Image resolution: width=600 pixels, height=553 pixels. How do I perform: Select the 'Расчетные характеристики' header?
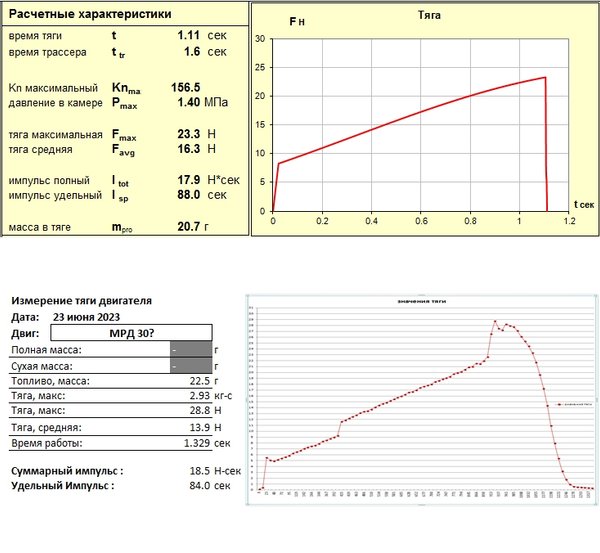[x=89, y=15]
